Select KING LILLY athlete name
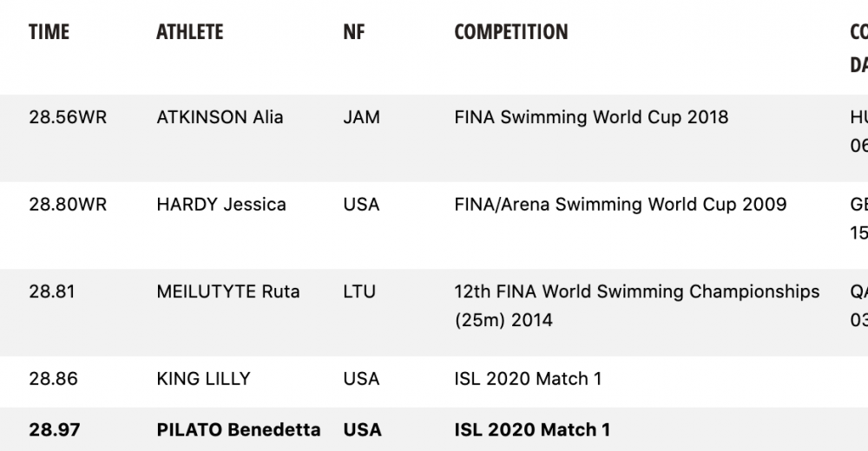Screen dimensions: 868x451 point(204,379)
